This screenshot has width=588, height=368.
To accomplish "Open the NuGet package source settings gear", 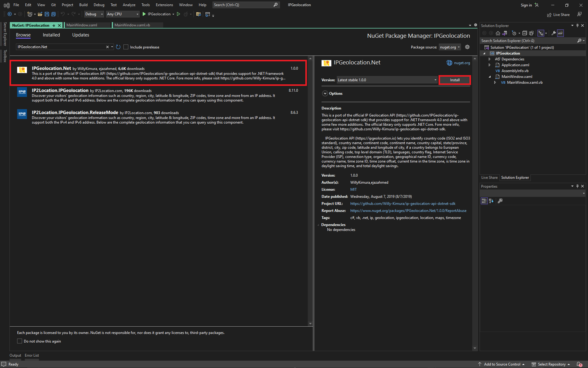I will pos(467,47).
